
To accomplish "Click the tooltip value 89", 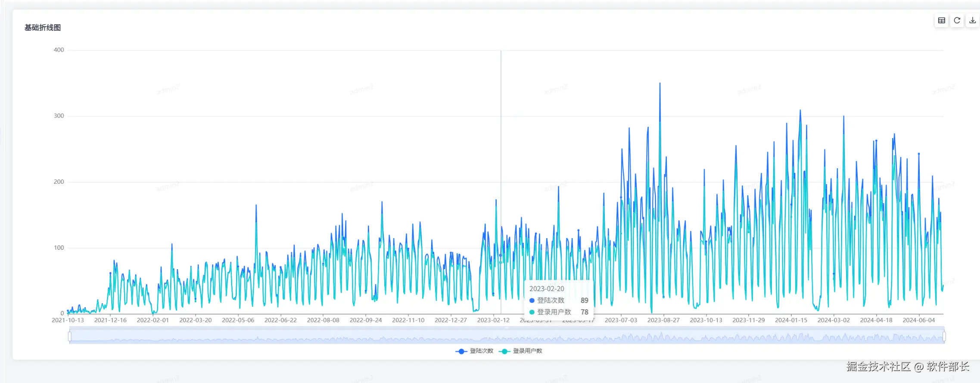I will point(585,301).
